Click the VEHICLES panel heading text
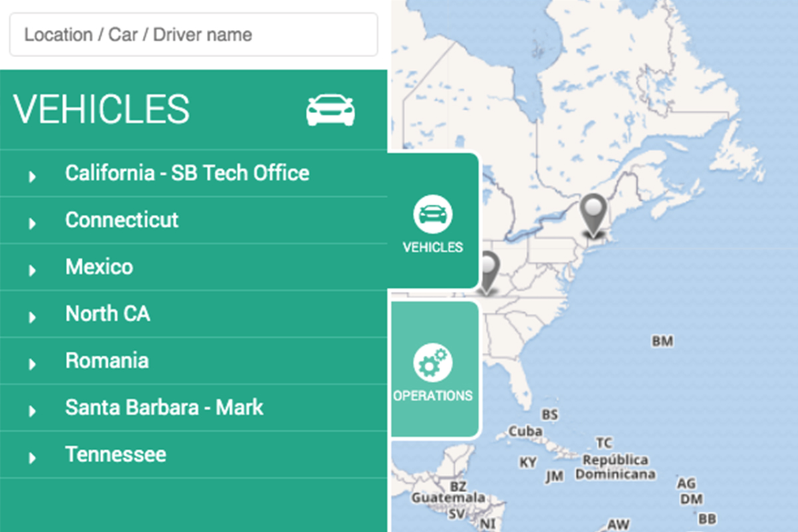The image size is (798, 532). [x=101, y=110]
